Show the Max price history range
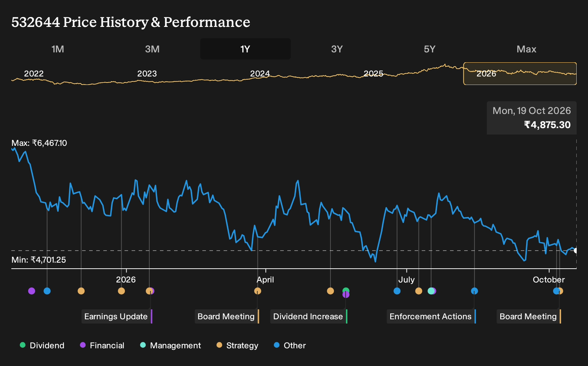The height and width of the screenshot is (366, 588). pyautogui.click(x=526, y=49)
